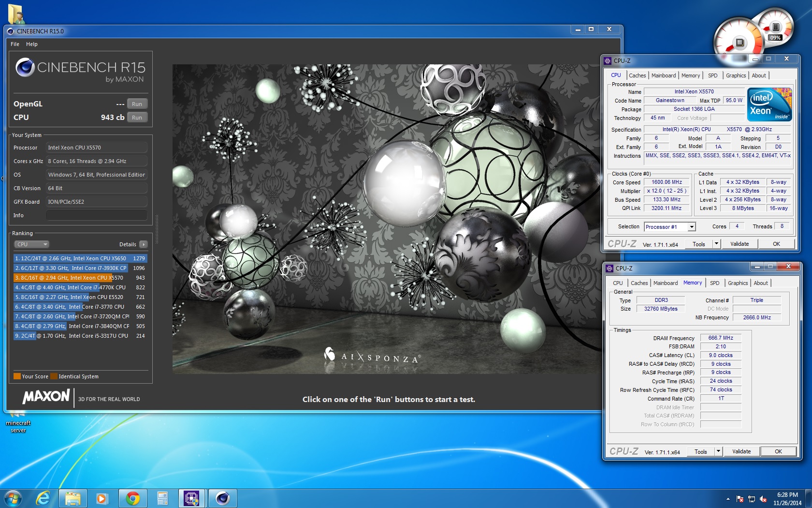Switch to Google Chrome on the taskbar
The width and height of the screenshot is (812, 508).
(x=132, y=498)
